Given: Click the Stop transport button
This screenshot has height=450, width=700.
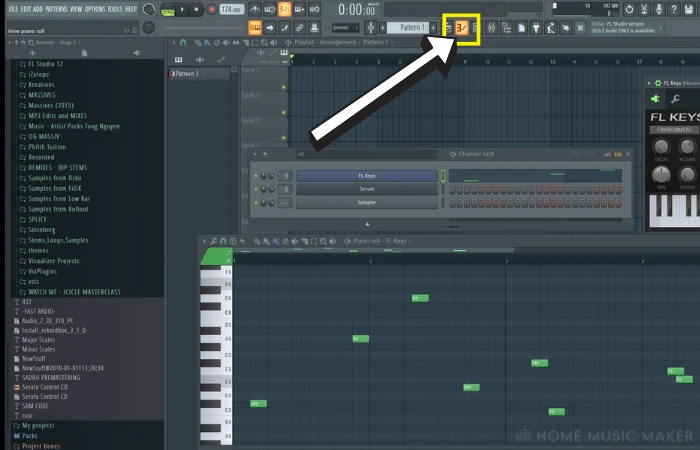Looking at the screenshot, I should click(196, 9).
